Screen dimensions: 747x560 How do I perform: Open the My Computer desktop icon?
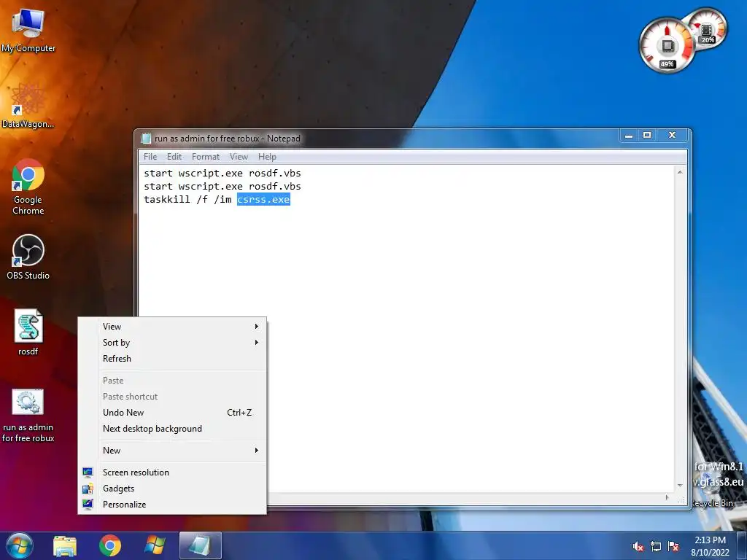[28, 31]
